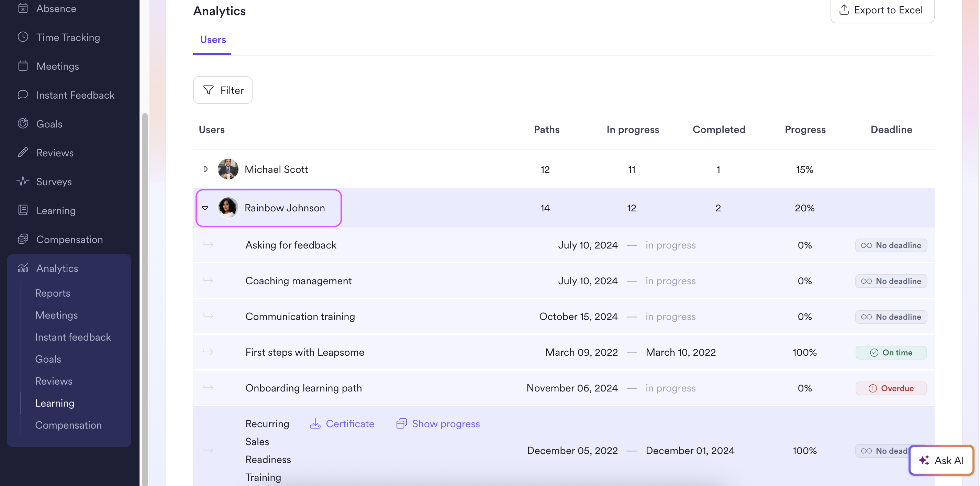The width and height of the screenshot is (980, 486).
Task: Collapse Rainbow Johnson's learning paths
Action: (205, 208)
